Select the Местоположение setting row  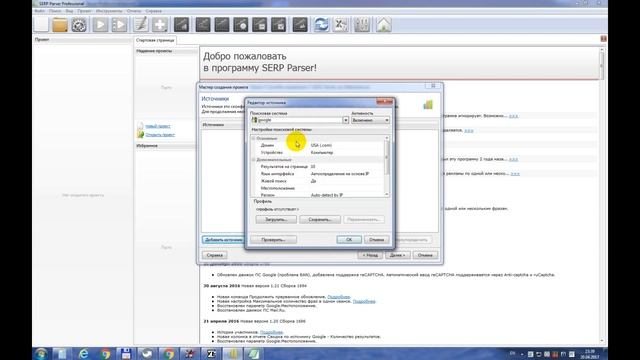[318, 188]
